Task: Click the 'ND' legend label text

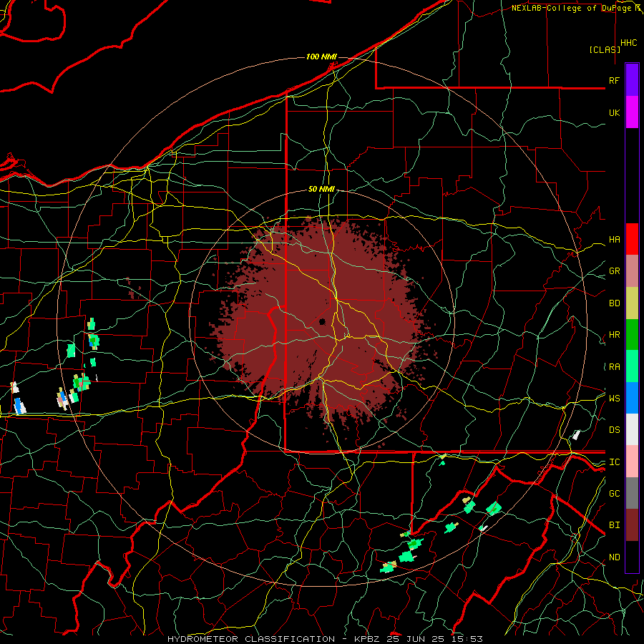Action: click(x=614, y=557)
